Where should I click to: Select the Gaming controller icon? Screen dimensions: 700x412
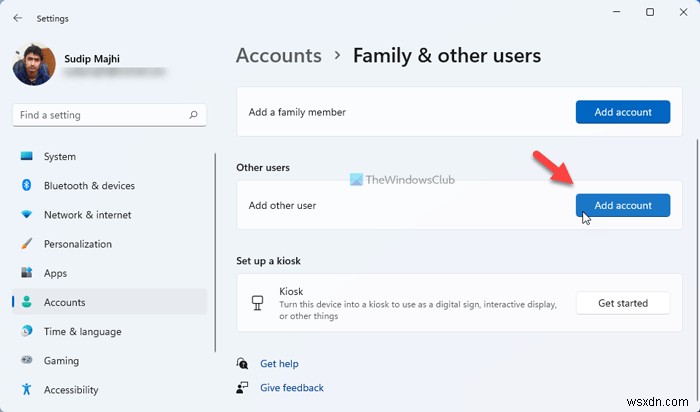coord(26,361)
